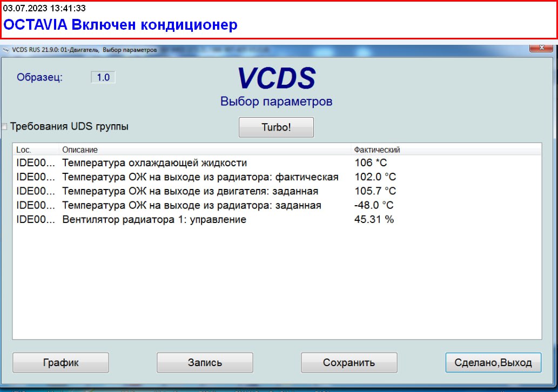Click the 105.7 °C value
Image resolution: width=558 pixels, height=392 pixels.
coord(375,191)
